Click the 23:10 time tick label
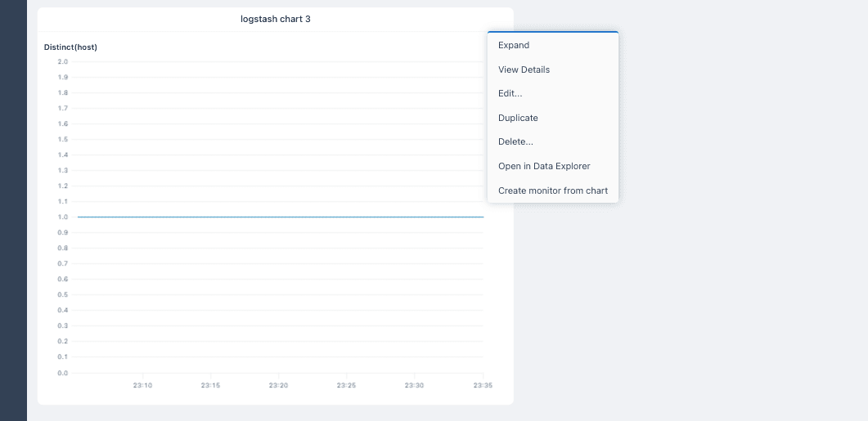The width and height of the screenshot is (868, 421). (x=142, y=385)
